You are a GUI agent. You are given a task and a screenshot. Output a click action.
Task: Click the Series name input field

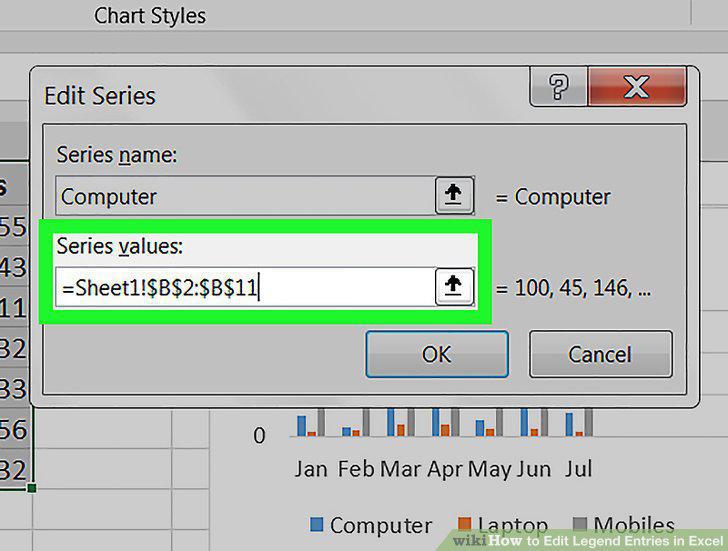[x=245, y=196]
